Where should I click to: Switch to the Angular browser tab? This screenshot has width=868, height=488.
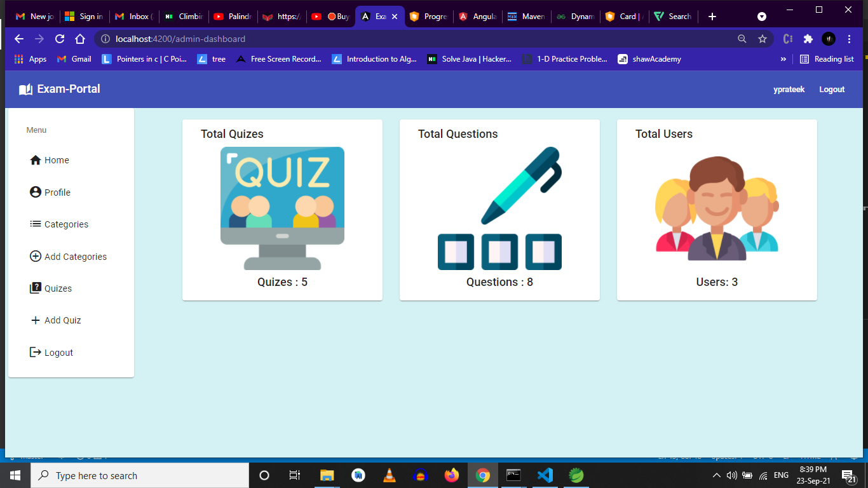pos(477,16)
